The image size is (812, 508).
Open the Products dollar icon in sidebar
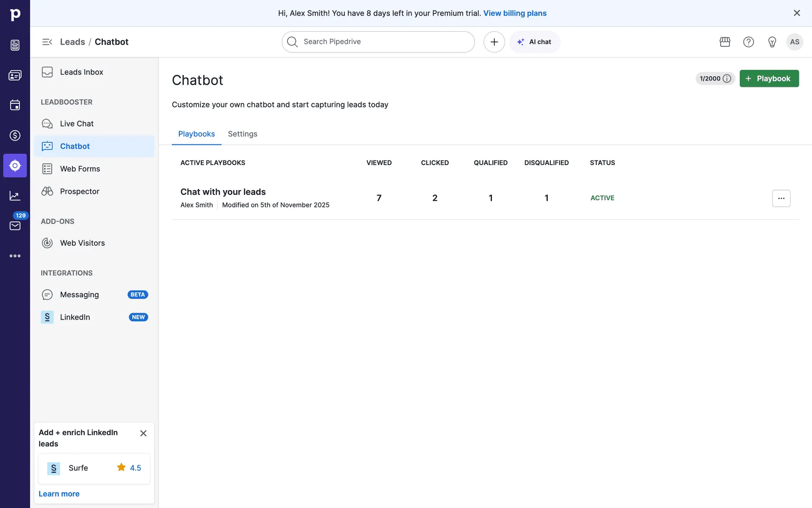(x=15, y=135)
